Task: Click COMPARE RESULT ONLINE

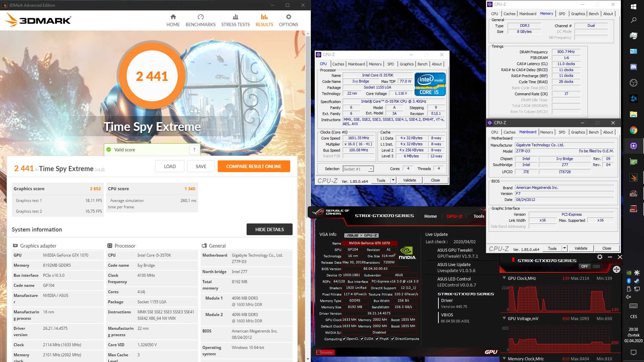Action: coord(254,166)
